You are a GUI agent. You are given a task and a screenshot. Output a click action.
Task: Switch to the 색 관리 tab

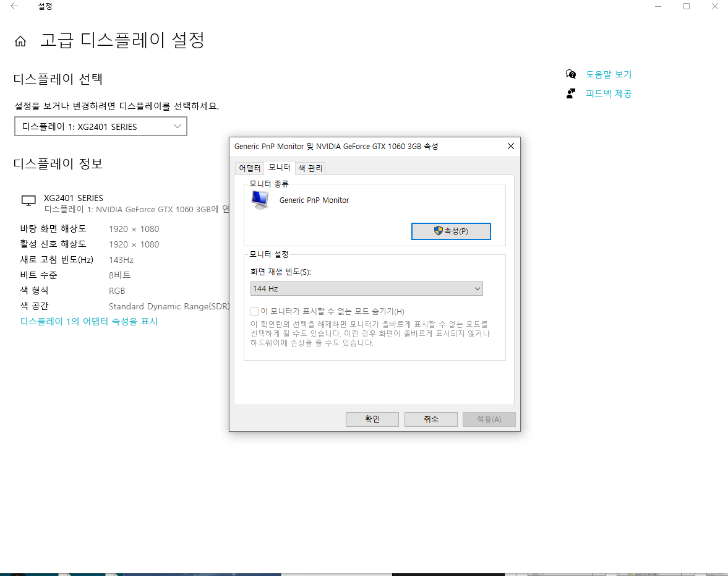pos(310,168)
